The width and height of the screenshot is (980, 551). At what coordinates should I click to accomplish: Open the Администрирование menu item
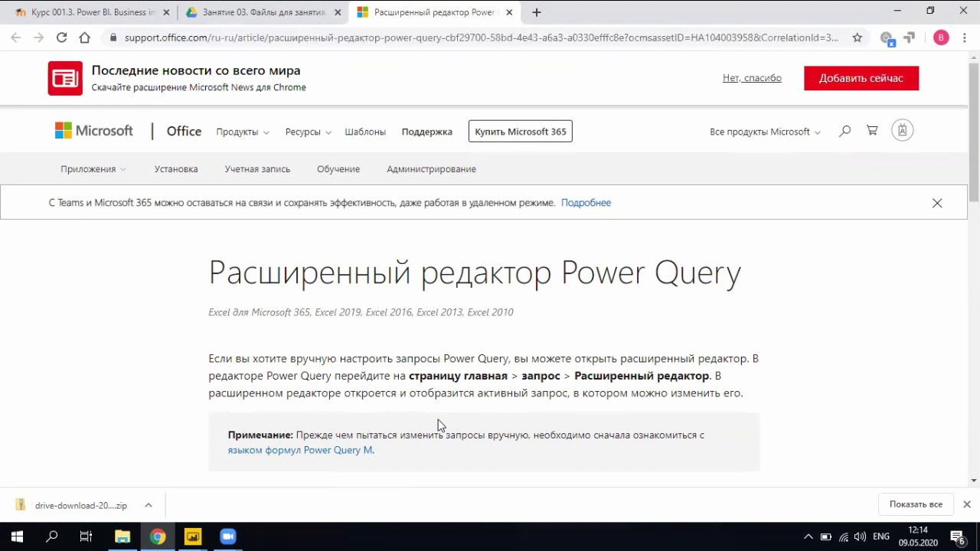pyautogui.click(x=431, y=169)
